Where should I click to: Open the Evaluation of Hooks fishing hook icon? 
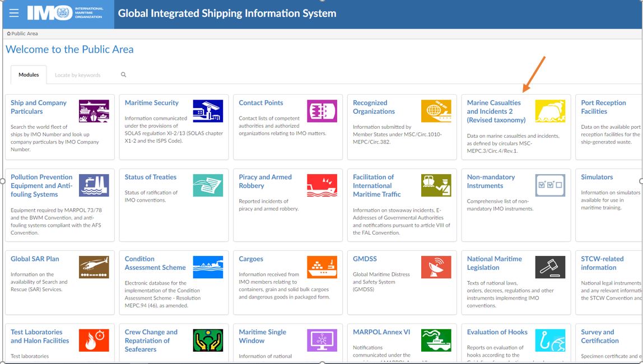[x=551, y=340]
